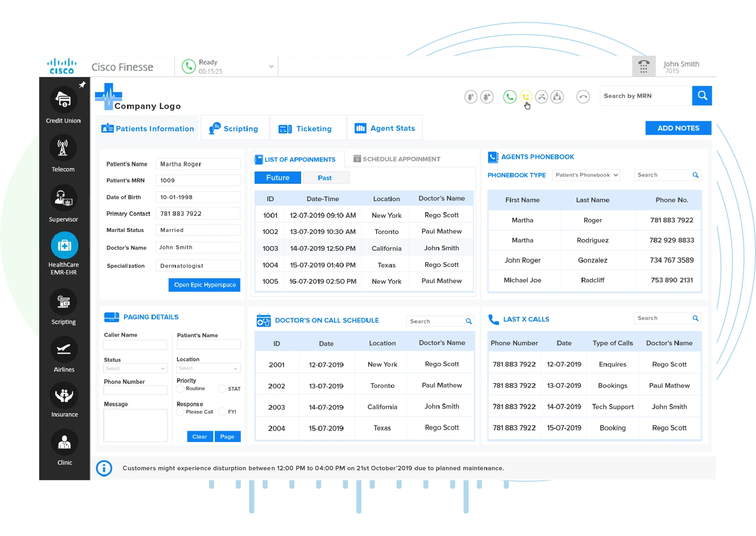Switch to the Ticketing tab

pyautogui.click(x=308, y=128)
